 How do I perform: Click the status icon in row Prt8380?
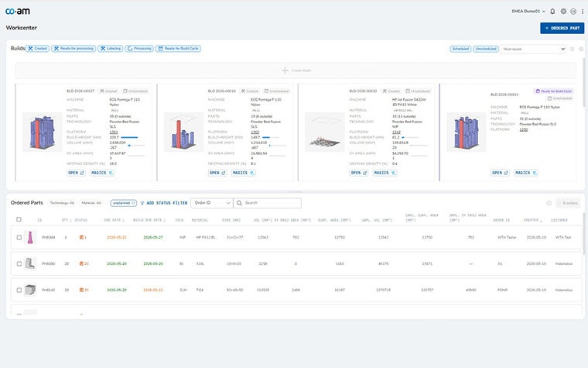[81, 263]
